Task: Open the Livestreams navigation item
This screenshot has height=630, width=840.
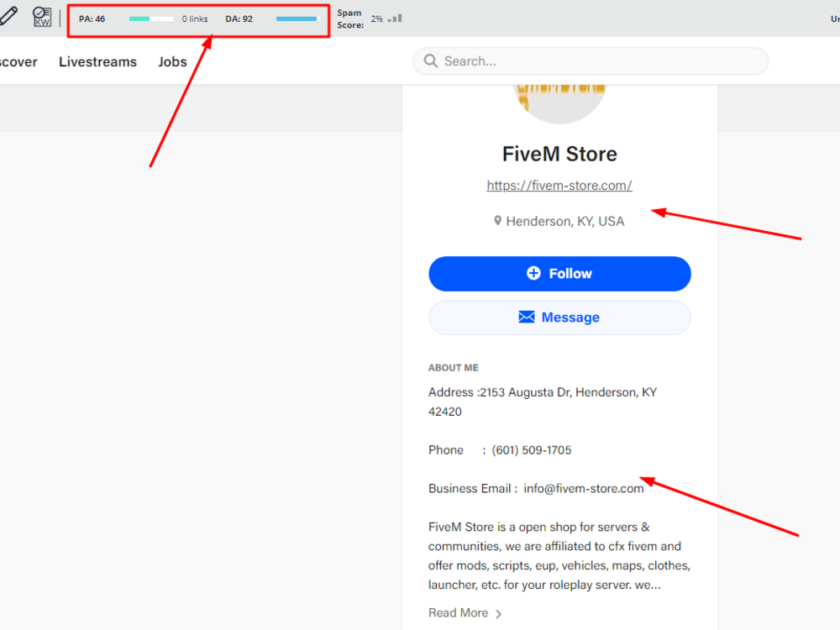Action: [x=97, y=61]
